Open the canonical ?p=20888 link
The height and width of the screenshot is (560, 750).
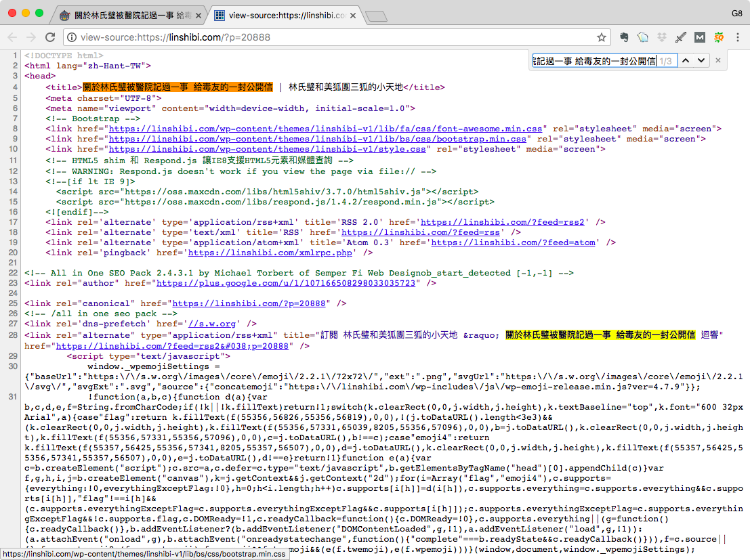click(x=249, y=303)
